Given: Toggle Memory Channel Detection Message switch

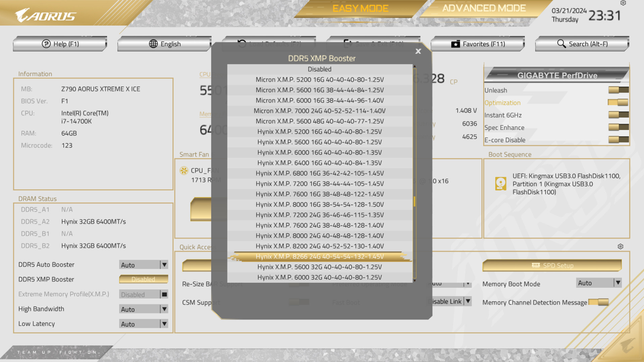Looking at the screenshot, I should [599, 302].
